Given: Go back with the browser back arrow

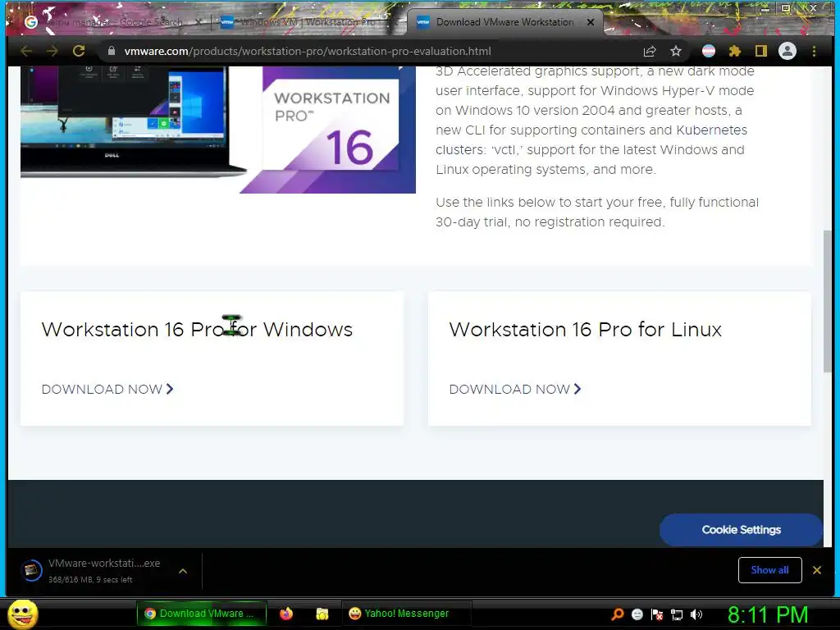Looking at the screenshot, I should [25, 52].
